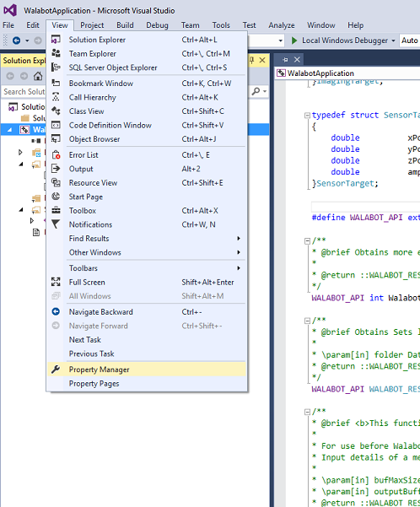Open the Auto platform combo box

410,40
